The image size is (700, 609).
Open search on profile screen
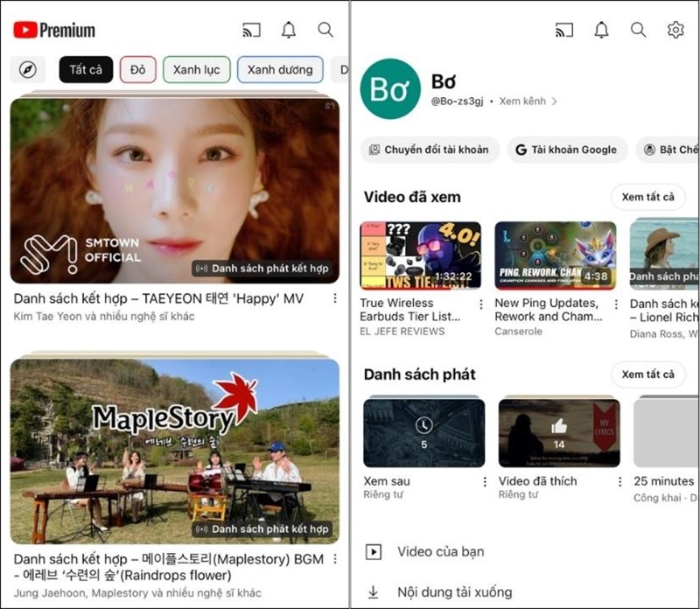click(x=638, y=30)
